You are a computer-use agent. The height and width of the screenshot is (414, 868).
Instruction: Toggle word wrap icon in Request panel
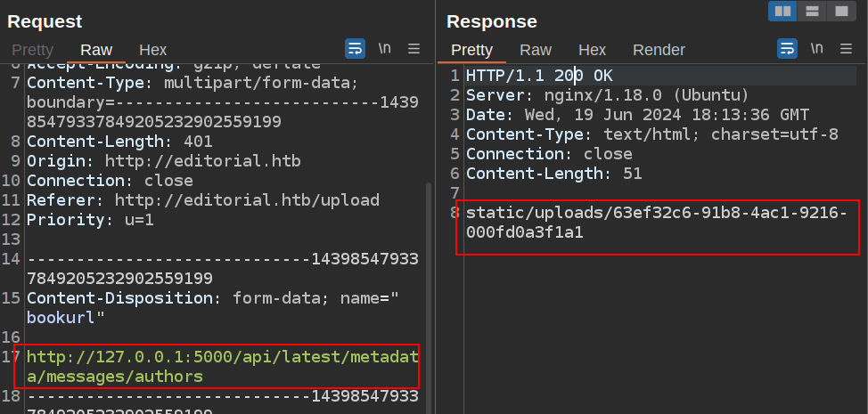click(x=355, y=49)
